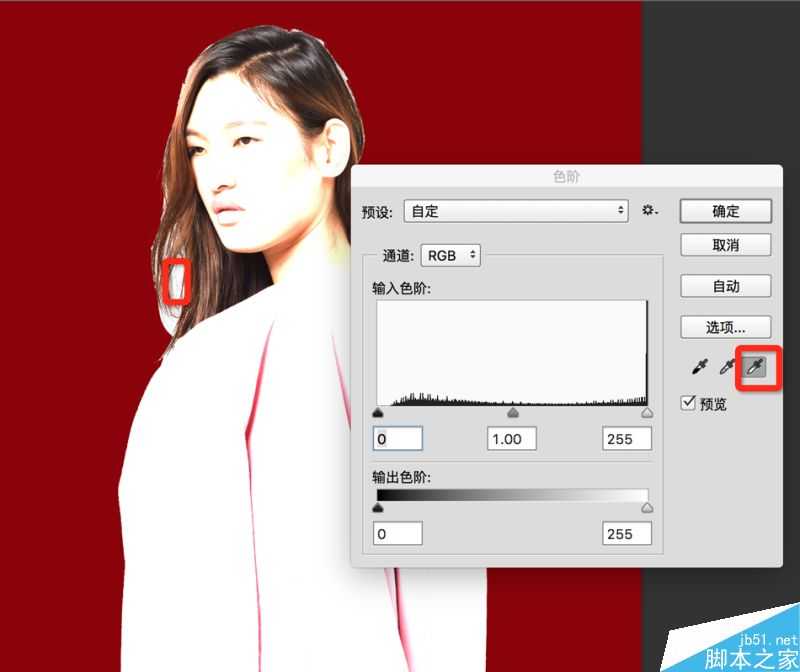Select the white point eyedropper tool
The height and width of the screenshot is (672, 800).
pyautogui.click(x=753, y=366)
